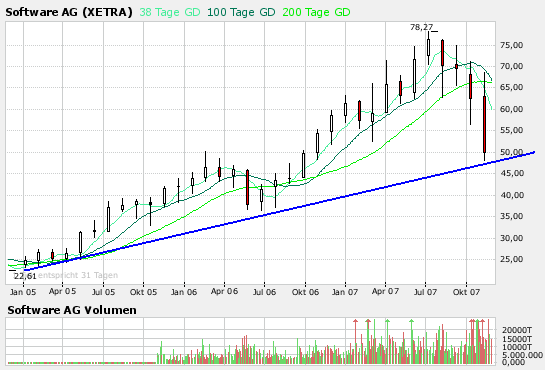This screenshot has width=545, height=370.
Task: Click the 65,00 price axis label
Action: (511, 87)
